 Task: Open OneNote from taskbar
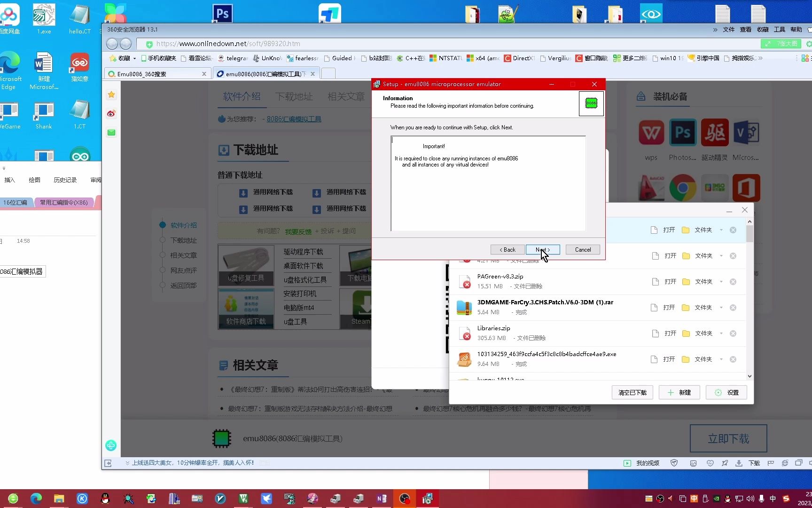[382, 499]
